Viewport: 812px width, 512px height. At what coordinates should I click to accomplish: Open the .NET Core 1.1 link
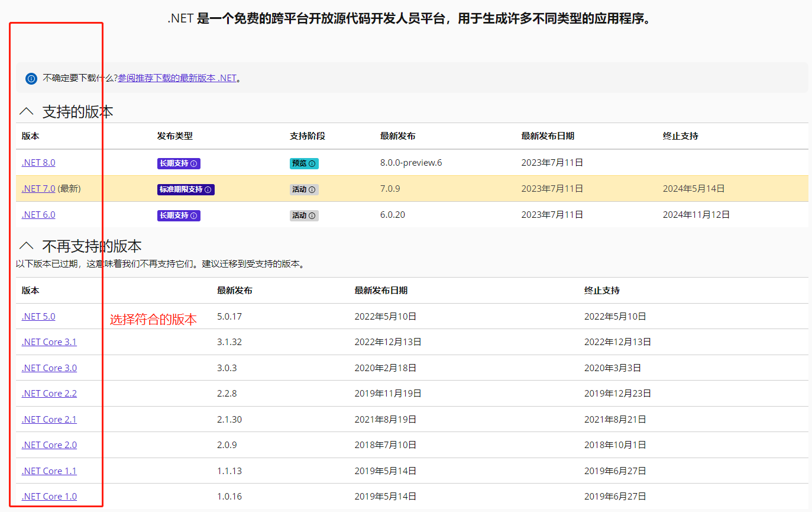[49, 471]
